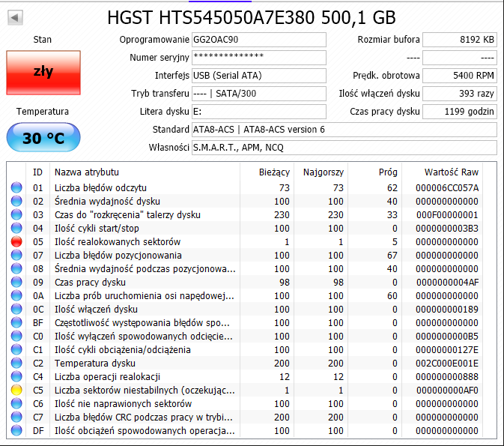Click the masked Numer seryjny field
504x446 pixels.
[x=259, y=58]
